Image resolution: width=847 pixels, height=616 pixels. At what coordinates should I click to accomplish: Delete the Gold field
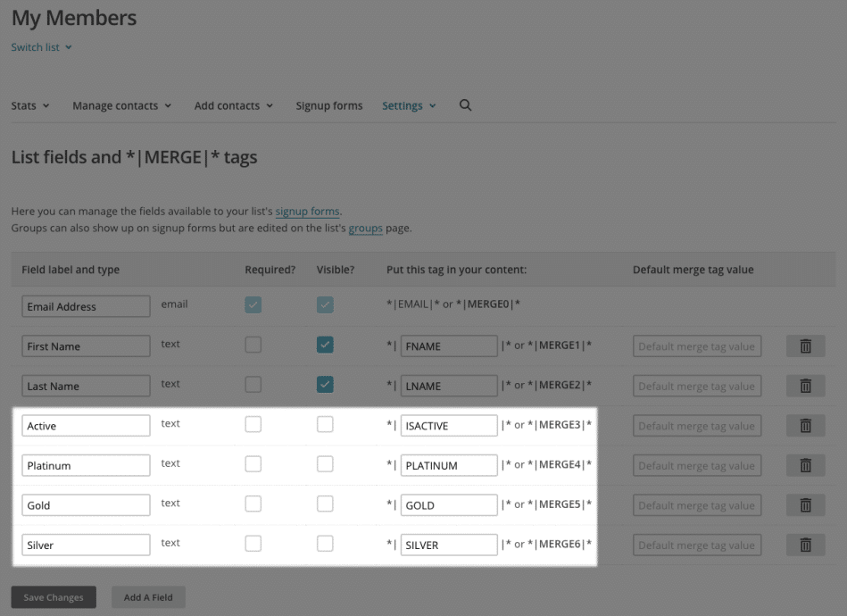pyautogui.click(x=805, y=504)
